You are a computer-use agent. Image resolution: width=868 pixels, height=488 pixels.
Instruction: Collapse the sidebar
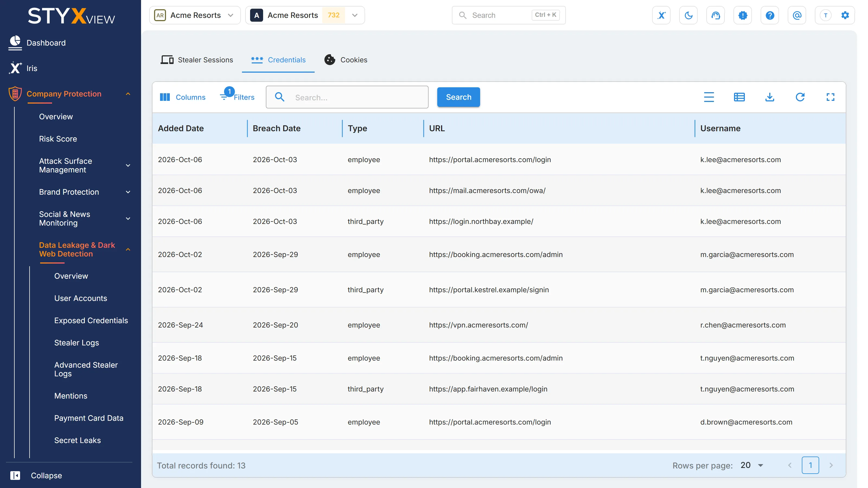(36, 475)
